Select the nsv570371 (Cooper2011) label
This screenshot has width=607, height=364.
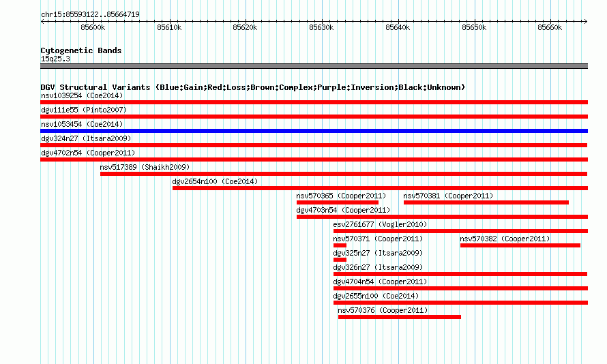point(379,239)
